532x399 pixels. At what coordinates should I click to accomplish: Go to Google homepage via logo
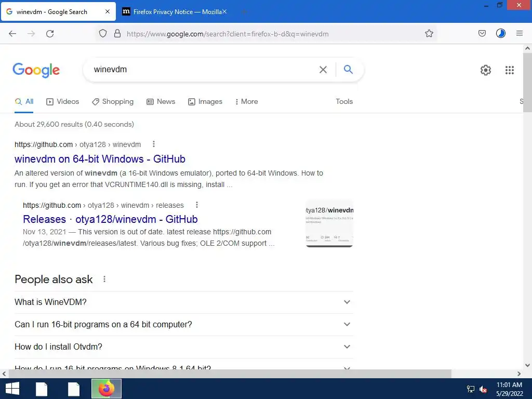(36, 70)
